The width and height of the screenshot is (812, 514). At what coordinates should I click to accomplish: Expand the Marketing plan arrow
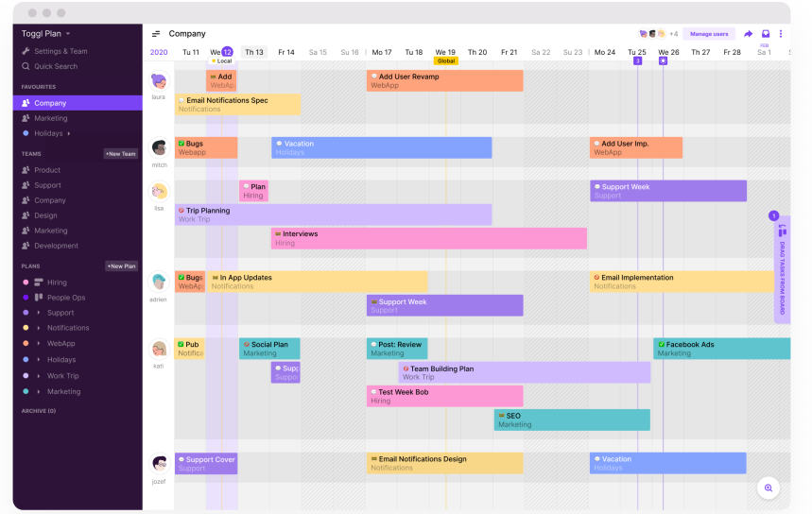click(x=39, y=391)
